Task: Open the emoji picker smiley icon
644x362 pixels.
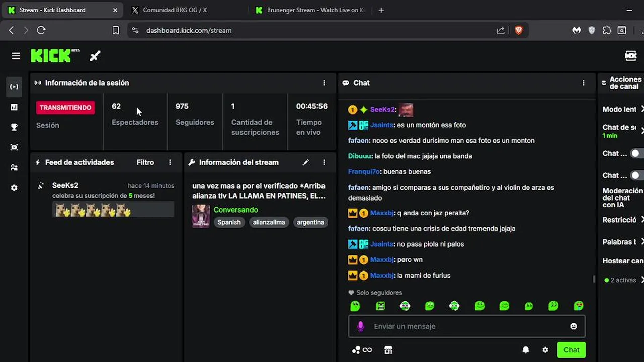Action: (573, 326)
